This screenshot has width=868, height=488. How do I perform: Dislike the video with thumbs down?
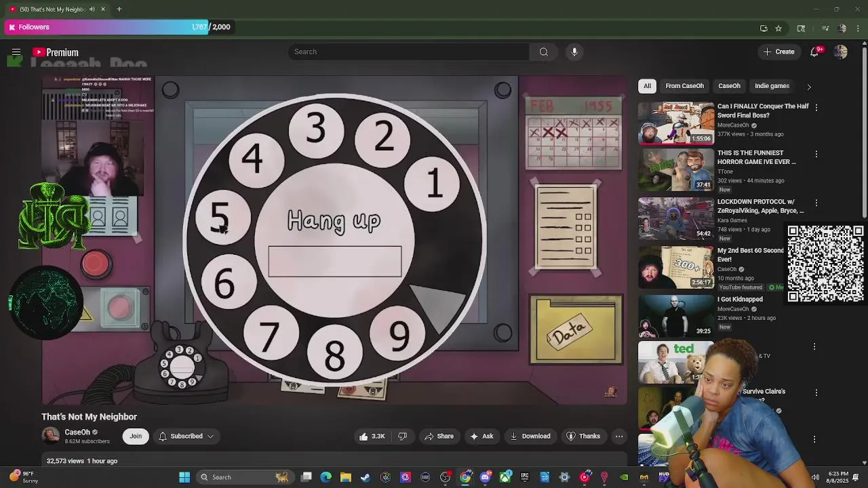point(402,436)
